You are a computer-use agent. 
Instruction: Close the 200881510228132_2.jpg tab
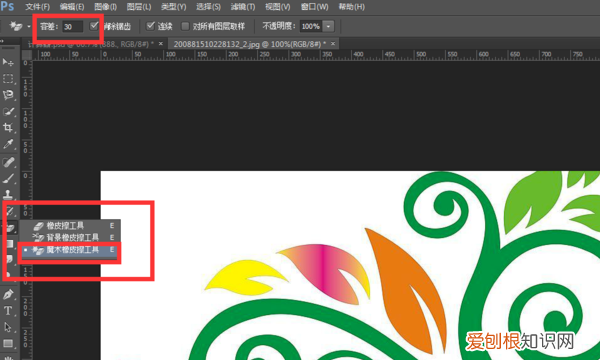click(333, 44)
